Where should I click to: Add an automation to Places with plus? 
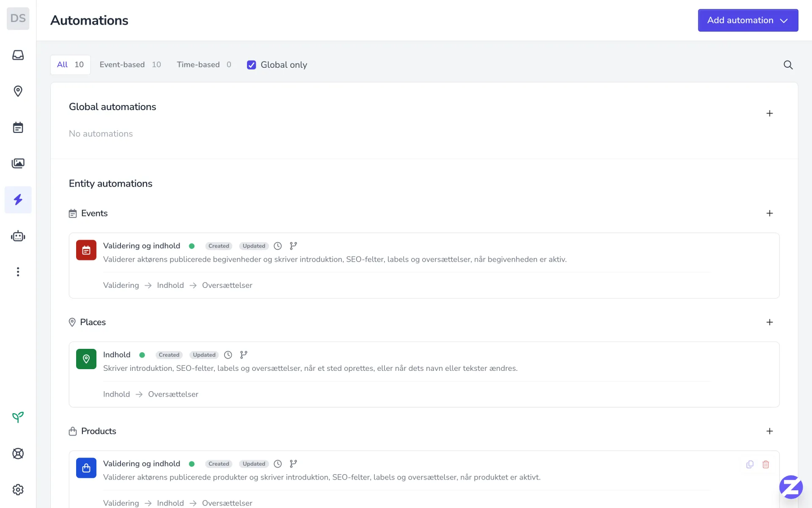pyautogui.click(x=769, y=322)
